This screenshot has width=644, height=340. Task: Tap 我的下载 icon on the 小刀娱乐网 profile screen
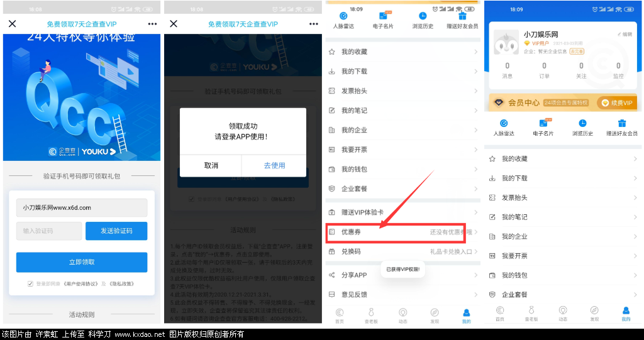[x=492, y=178]
